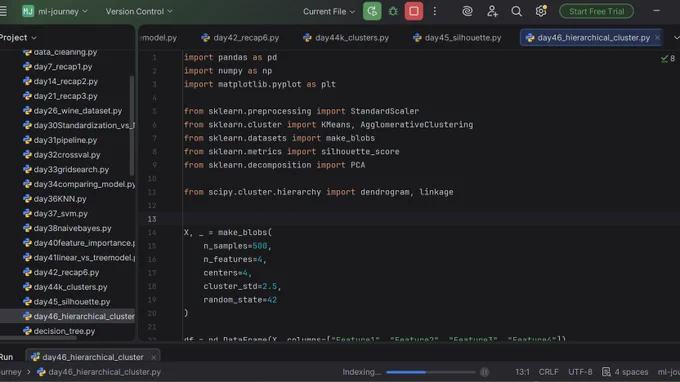
Task: Click the Search Everywhere magnifier icon
Action: [516, 11]
